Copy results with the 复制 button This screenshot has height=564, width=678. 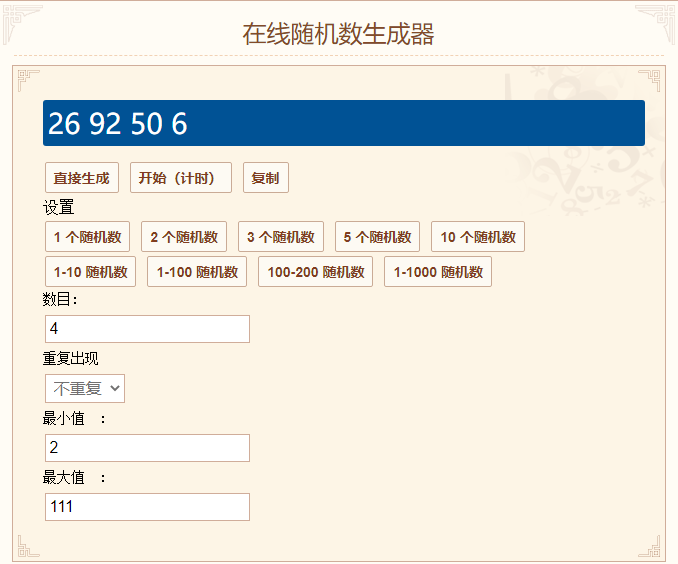click(x=265, y=178)
